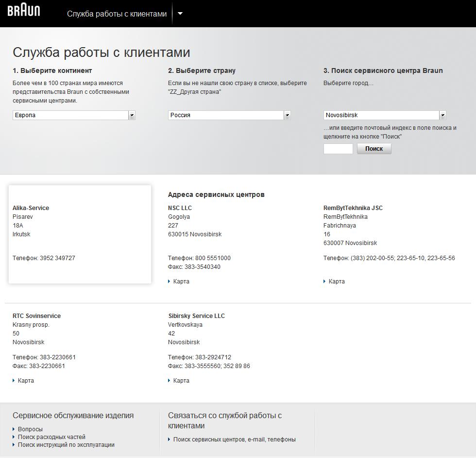Open Поиск расходных частей link
Screen dimensions: 476x458
51,437
